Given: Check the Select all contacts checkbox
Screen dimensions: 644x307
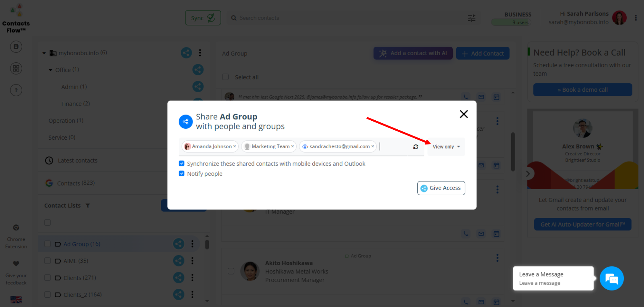Looking at the screenshot, I should click(x=225, y=77).
